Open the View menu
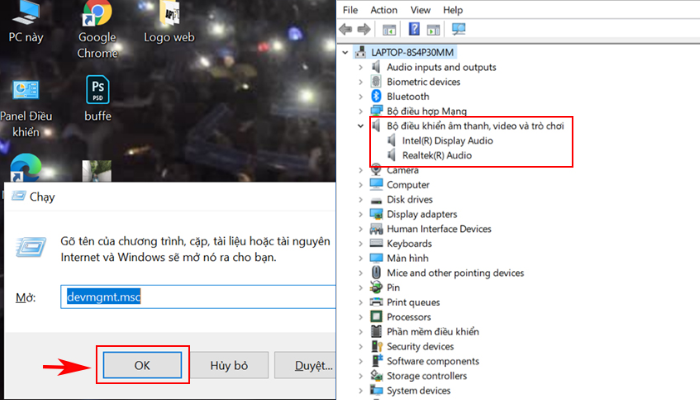 pos(421,10)
